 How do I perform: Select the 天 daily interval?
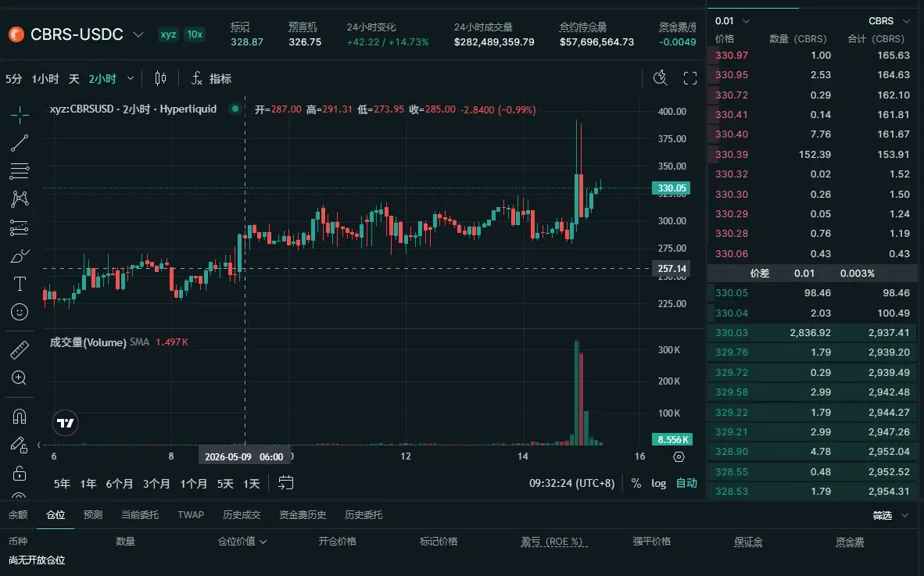coord(74,78)
